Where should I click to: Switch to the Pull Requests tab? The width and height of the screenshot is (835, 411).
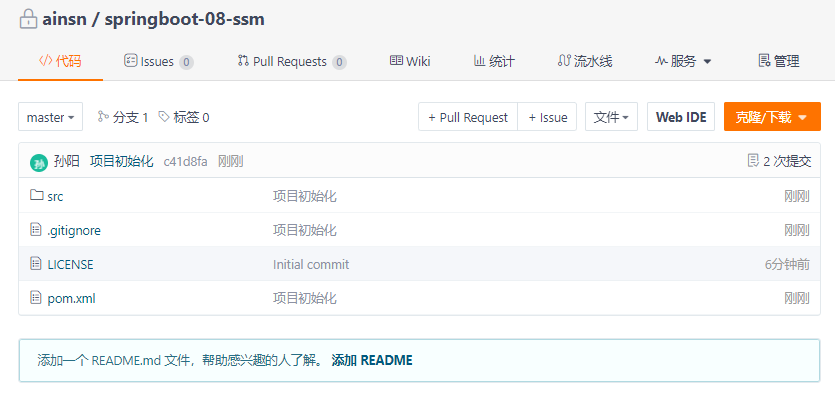291,61
